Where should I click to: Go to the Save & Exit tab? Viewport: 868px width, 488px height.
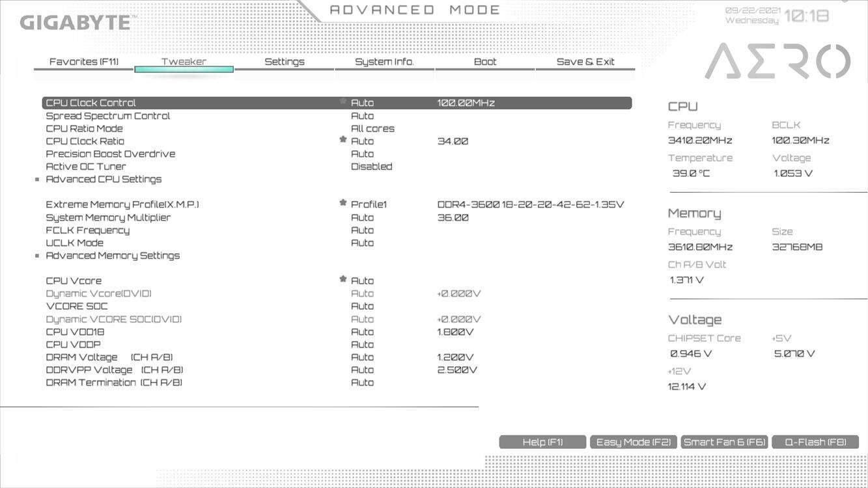click(x=585, y=62)
